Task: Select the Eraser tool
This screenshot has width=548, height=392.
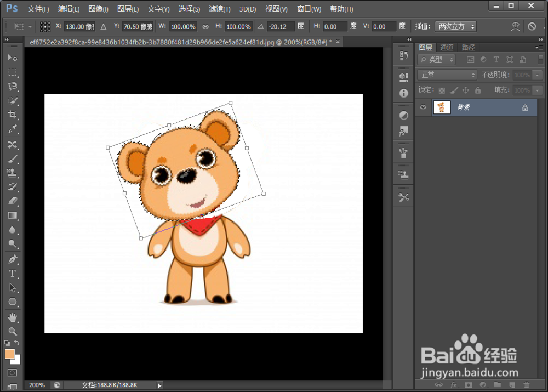Action: 13,201
